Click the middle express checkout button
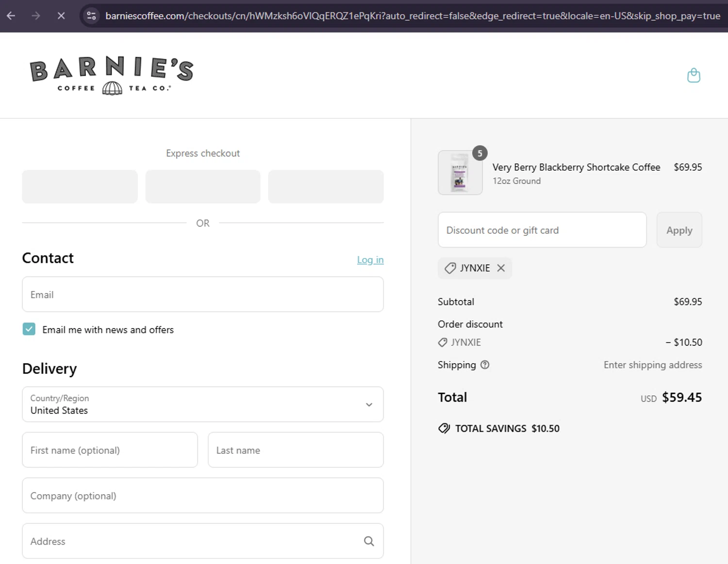 [203, 187]
